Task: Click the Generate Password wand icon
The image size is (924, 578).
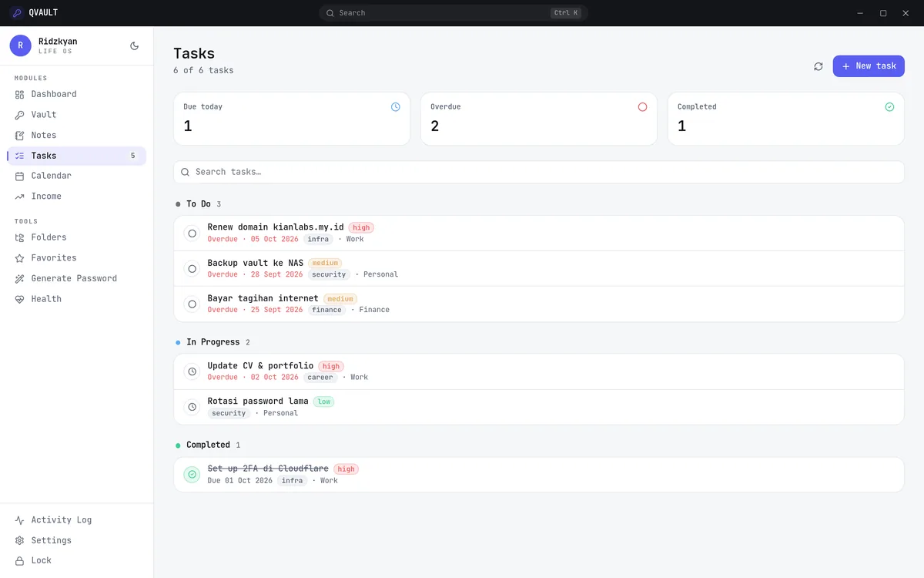Action: (x=20, y=278)
